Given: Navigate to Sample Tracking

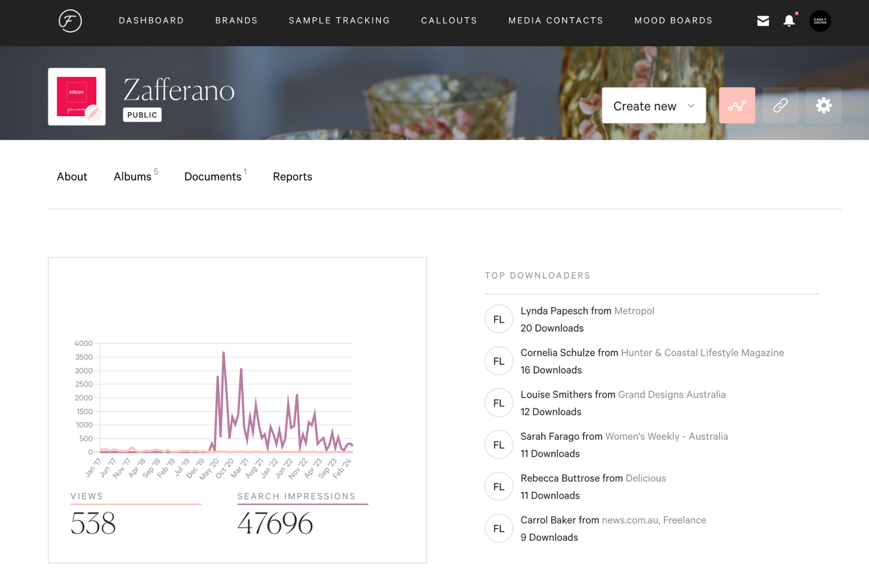Looking at the screenshot, I should (x=339, y=20).
